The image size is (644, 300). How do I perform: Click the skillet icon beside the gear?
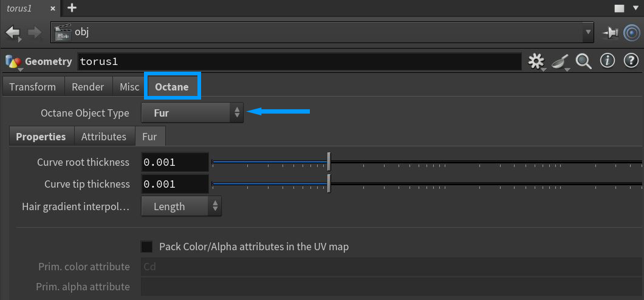[x=560, y=61]
